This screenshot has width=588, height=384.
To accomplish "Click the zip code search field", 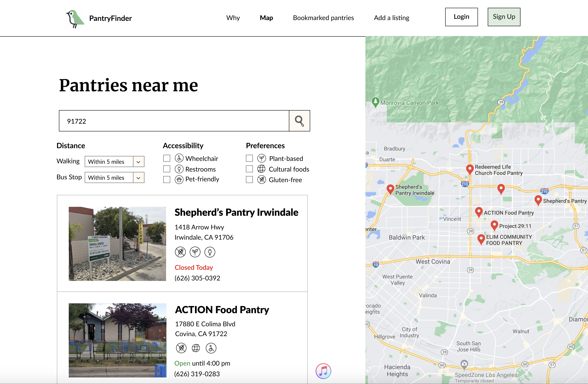I will click(174, 121).
